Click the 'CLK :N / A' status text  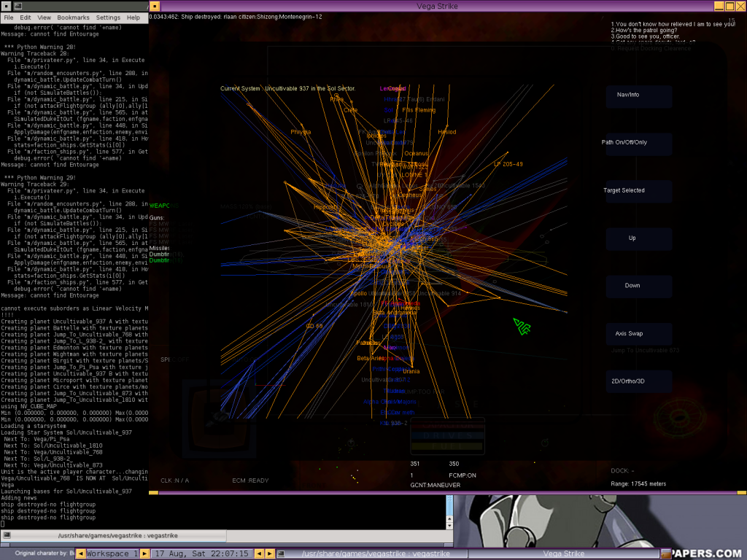coord(175,481)
